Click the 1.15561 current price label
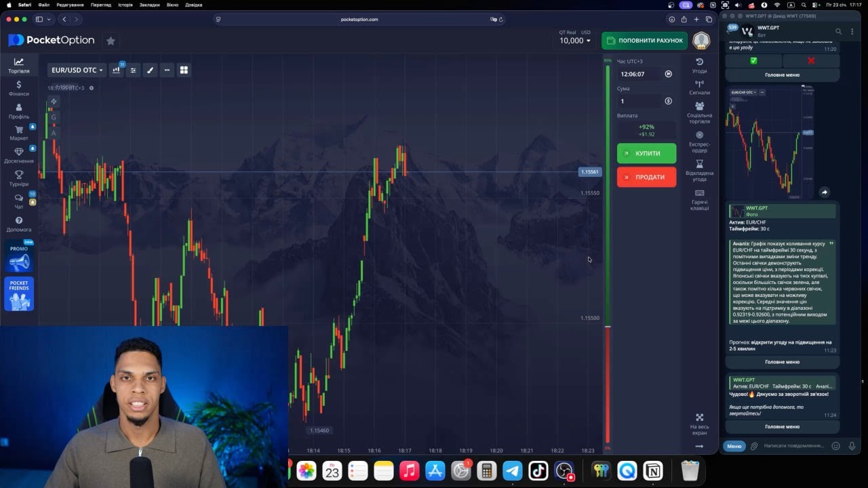The width and height of the screenshot is (868, 488). pos(590,171)
